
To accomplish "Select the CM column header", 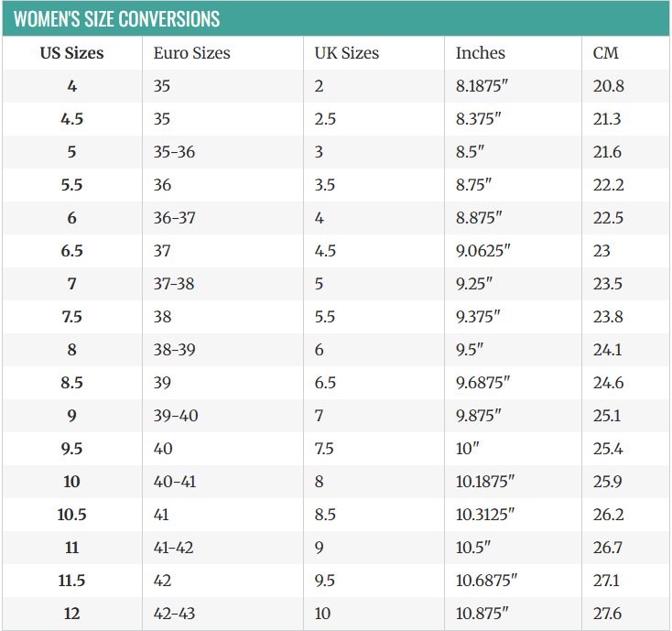I will click(606, 53).
